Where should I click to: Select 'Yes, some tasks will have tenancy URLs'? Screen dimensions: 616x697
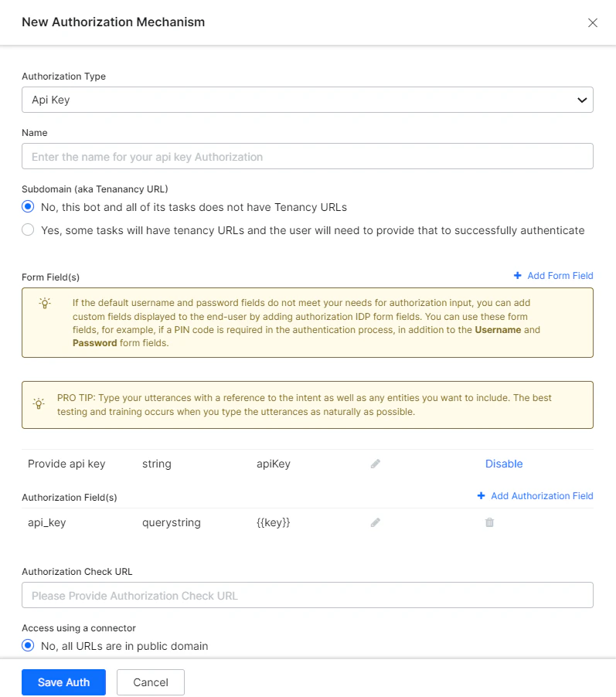(x=28, y=229)
